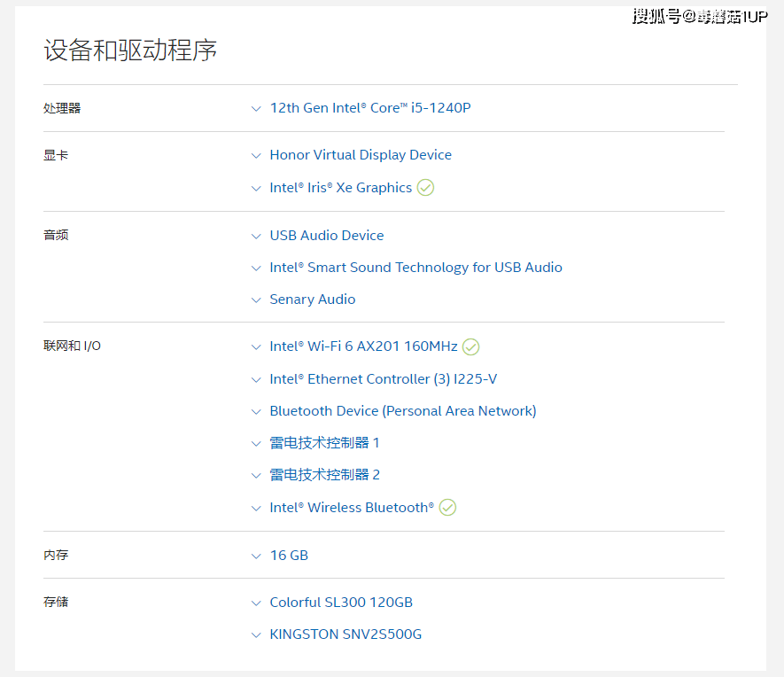
Task: Open 12th Gen Intel Core i5-1240P link
Action: click(x=370, y=108)
